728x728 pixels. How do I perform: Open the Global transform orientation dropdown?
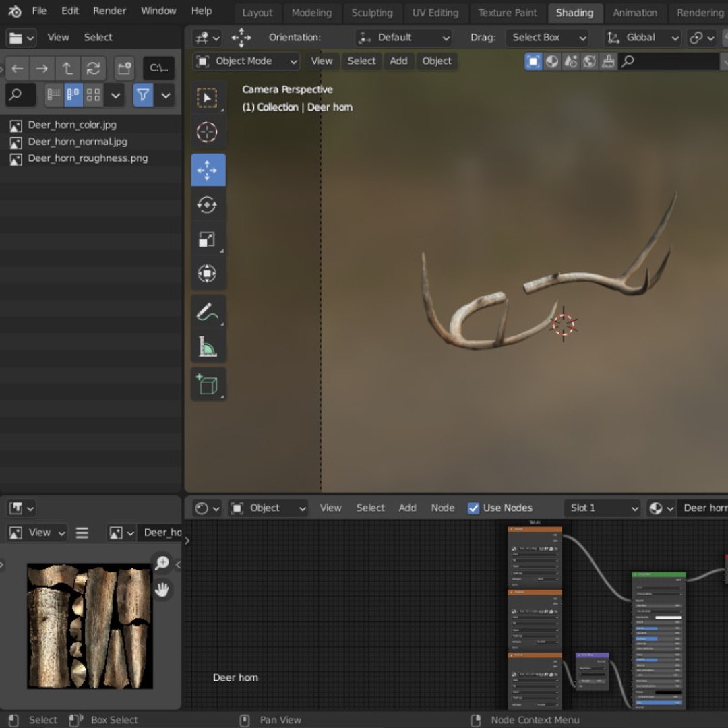(643, 38)
